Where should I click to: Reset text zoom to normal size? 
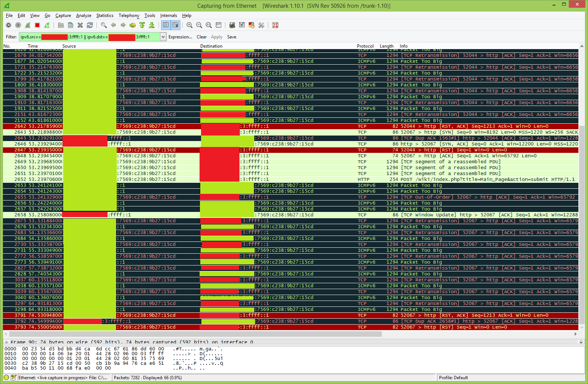pyautogui.click(x=209, y=25)
